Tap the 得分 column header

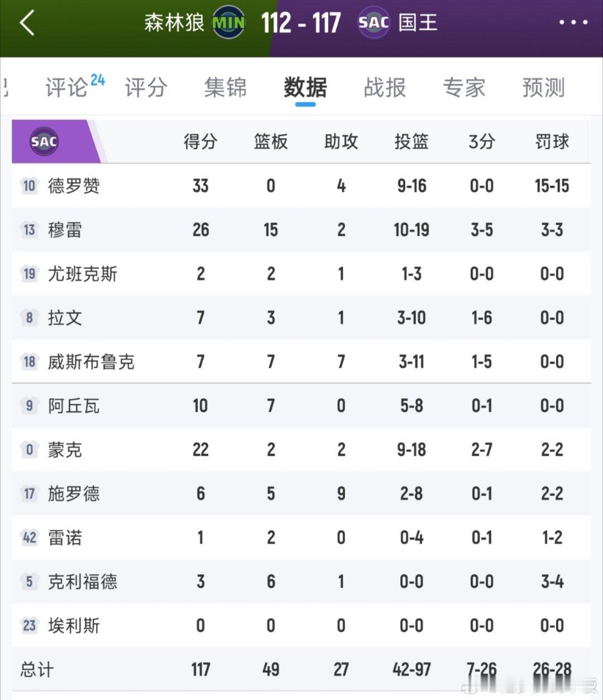coord(200,142)
